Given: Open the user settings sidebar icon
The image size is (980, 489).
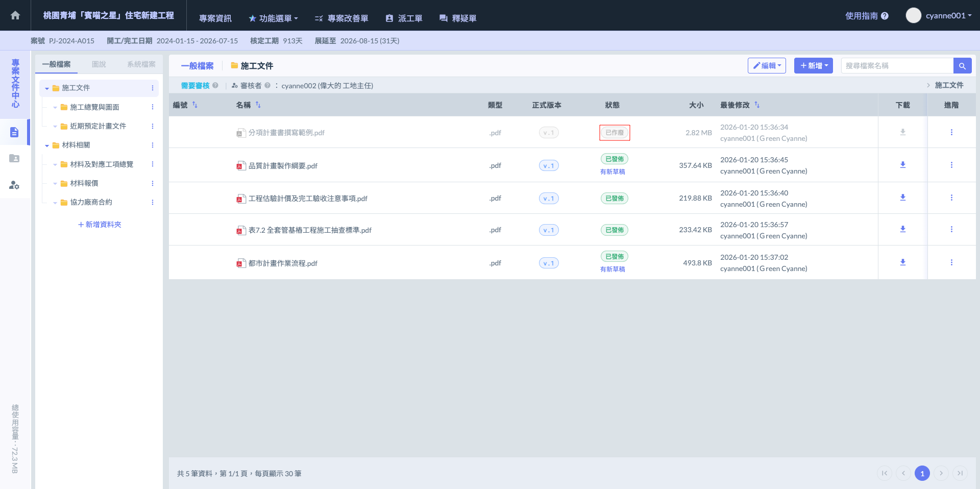Looking at the screenshot, I should (14, 185).
